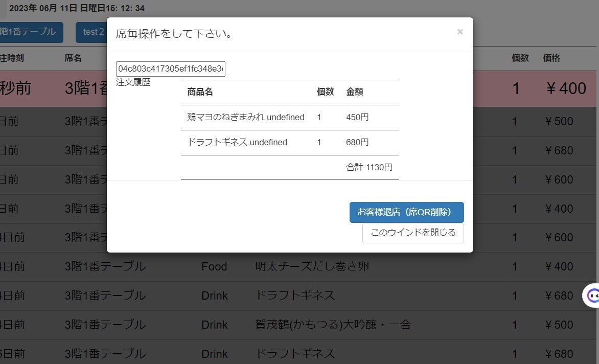Click the 680円 amount in the dialog
Image resolution: width=599 pixels, height=364 pixels.
(357, 142)
